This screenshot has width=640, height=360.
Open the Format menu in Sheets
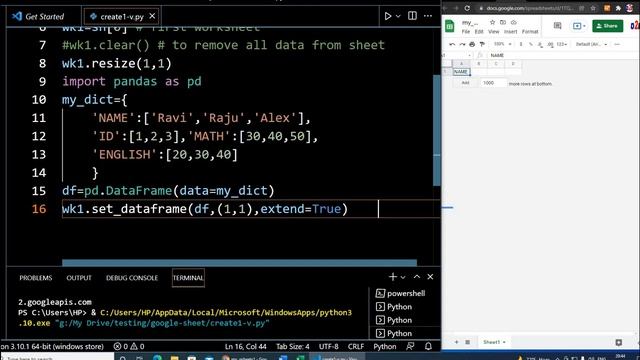pos(530,31)
